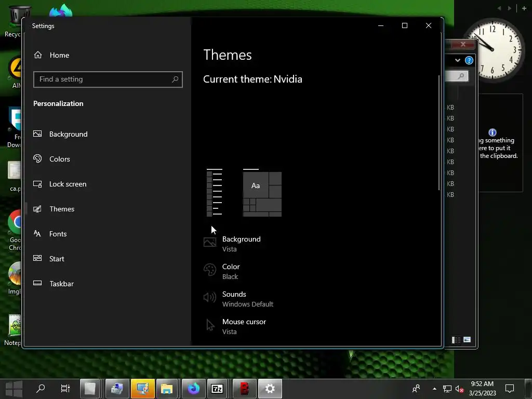This screenshot has width=532, height=399.
Task: Click the blue help icon in the background window
Action: 469,60
